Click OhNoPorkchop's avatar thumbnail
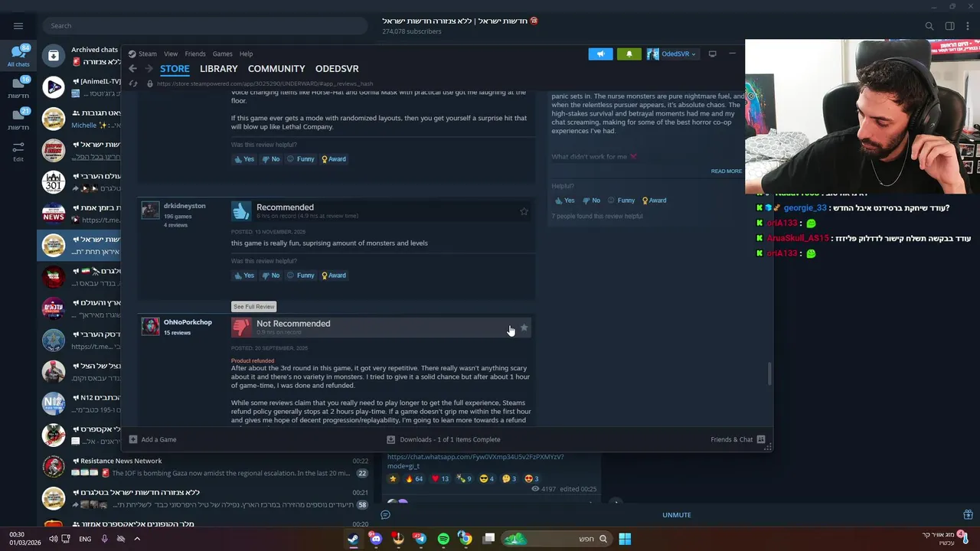Image resolution: width=980 pixels, height=551 pixels. point(150,327)
